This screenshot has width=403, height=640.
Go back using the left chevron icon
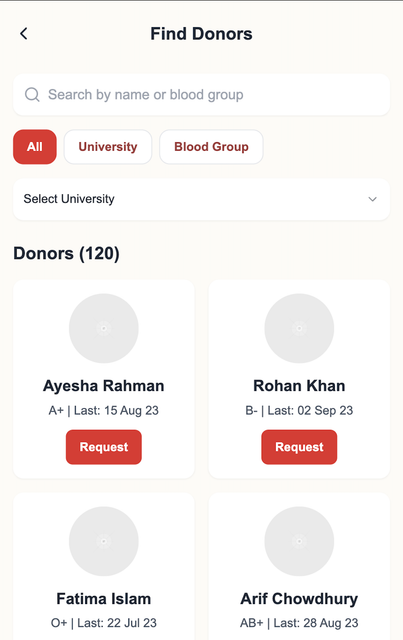(24, 33)
